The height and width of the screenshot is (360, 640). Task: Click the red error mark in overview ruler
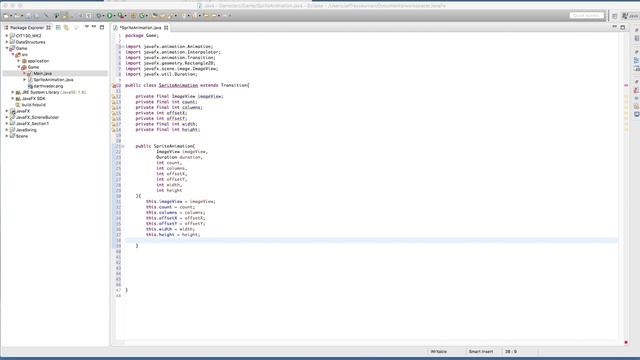(626, 85)
